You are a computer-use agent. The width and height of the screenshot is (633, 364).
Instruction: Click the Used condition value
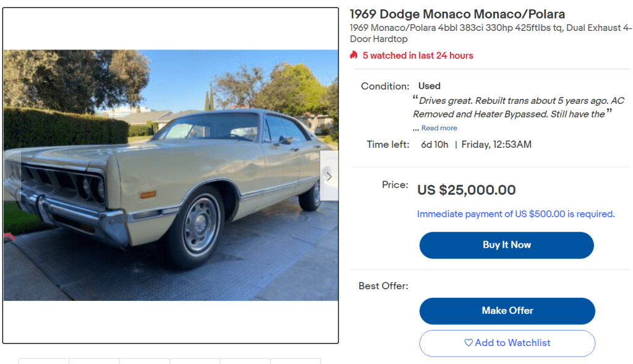[x=429, y=86]
